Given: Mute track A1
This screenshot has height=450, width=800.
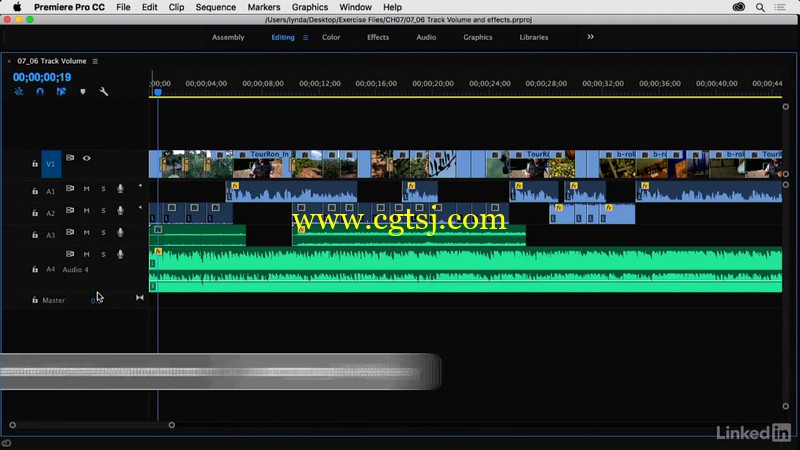Looking at the screenshot, I should point(87,189).
